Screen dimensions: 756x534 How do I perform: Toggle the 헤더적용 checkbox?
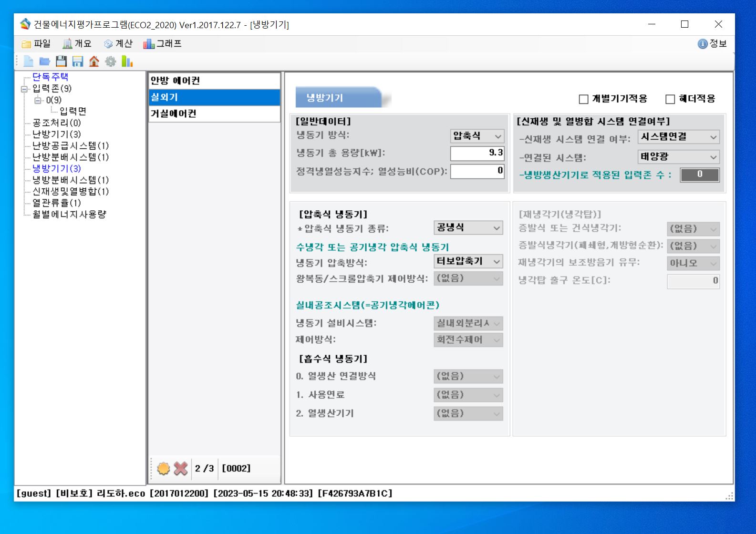coord(670,99)
